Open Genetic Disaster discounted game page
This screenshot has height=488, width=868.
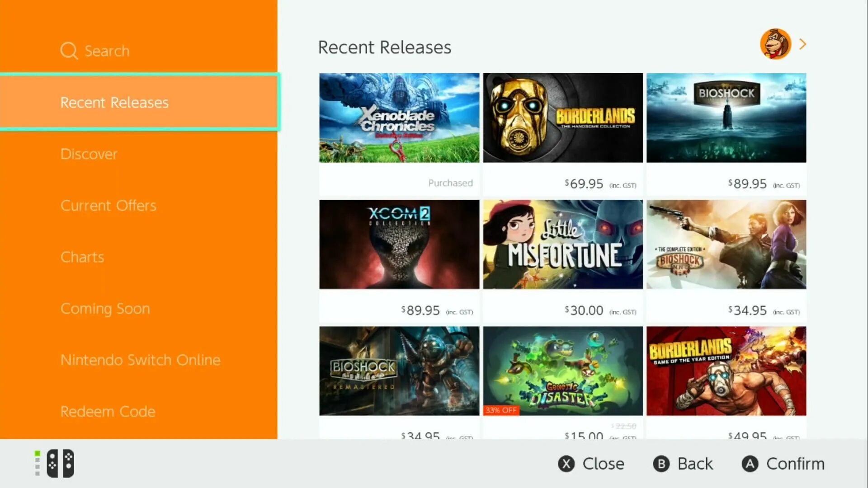[x=563, y=370]
